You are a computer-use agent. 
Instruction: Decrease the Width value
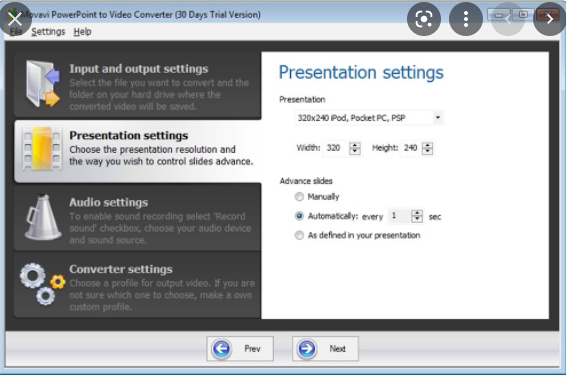coord(355,151)
